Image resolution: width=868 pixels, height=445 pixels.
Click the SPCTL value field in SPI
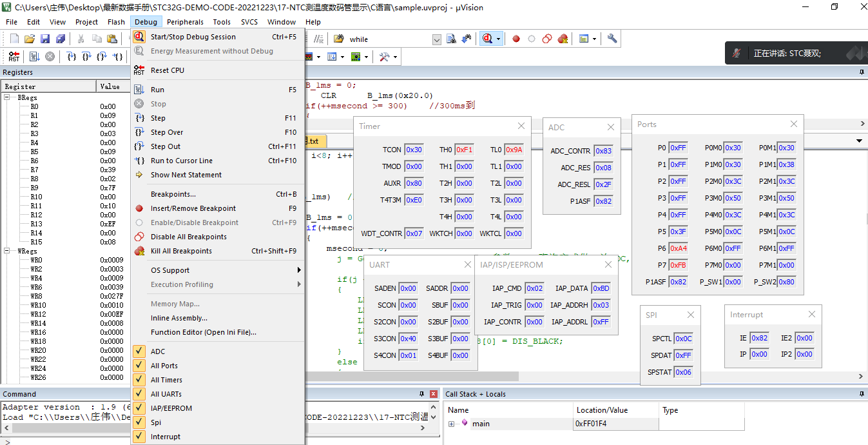pos(684,339)
